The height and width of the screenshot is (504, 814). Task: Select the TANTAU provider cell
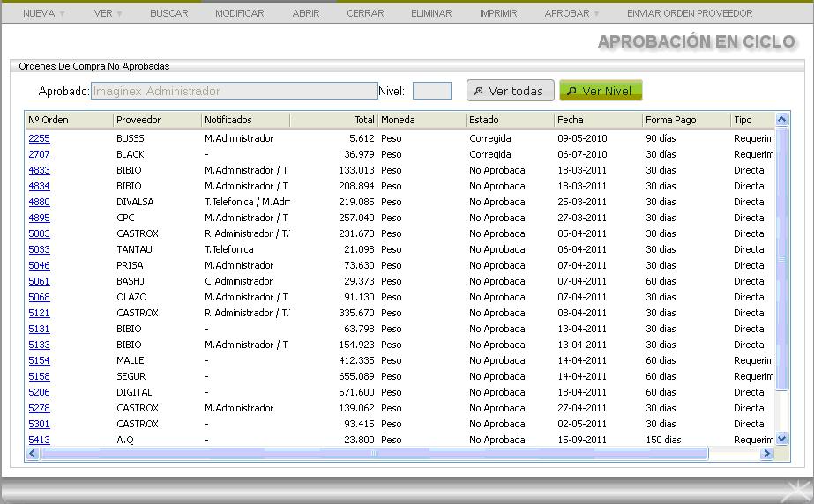(x=134, y=249)
